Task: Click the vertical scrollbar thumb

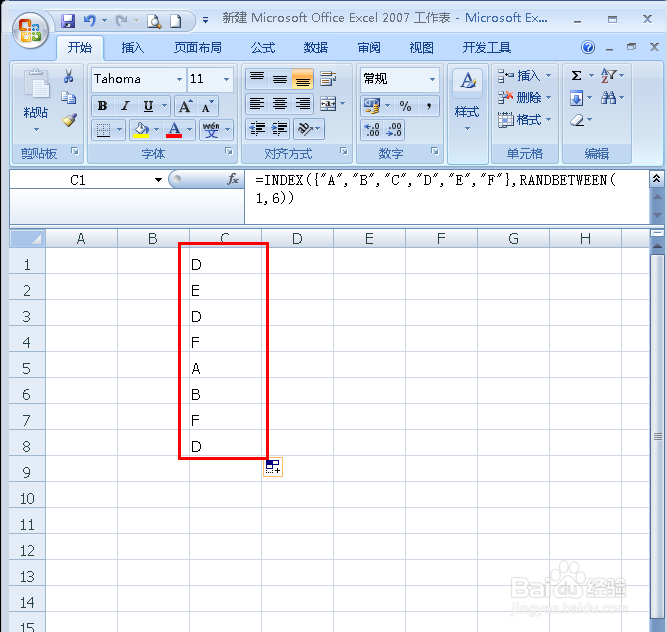Action: pos(658,438)
